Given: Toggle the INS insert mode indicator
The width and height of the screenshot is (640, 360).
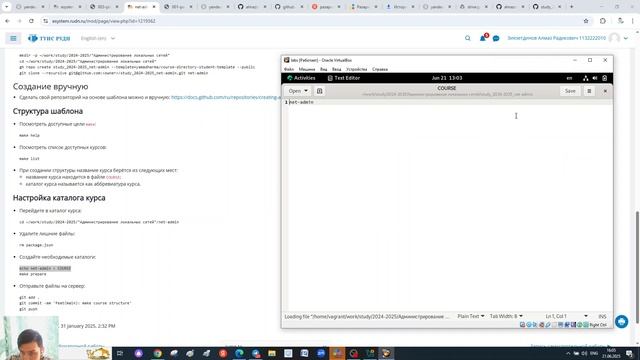Looking at the screenshot, I should click(x=602, y=316).
